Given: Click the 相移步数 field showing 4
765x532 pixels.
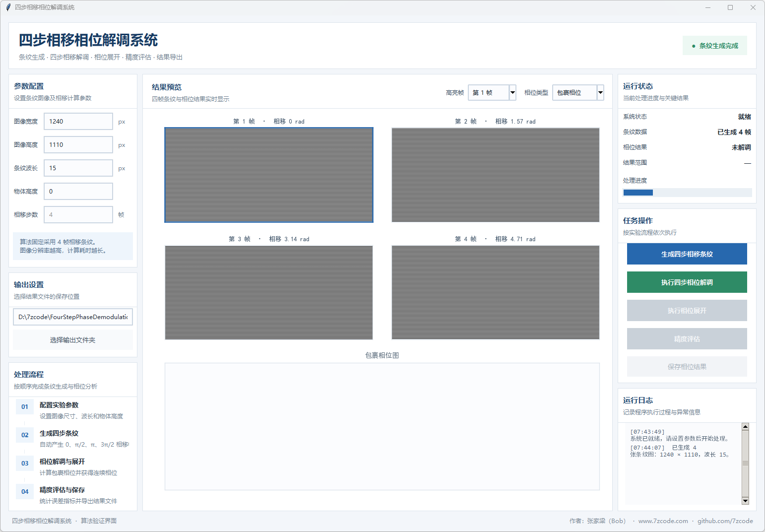Looking at the screenshot, I should tap(78, 214).
